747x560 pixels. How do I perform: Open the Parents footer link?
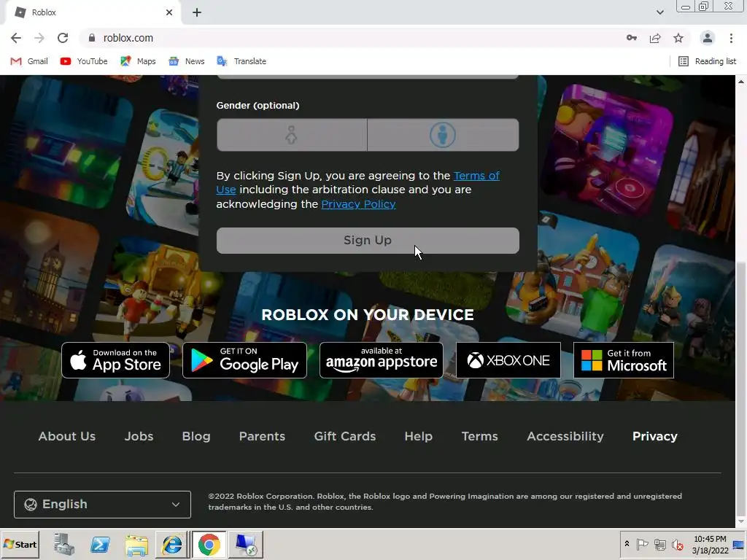(262, 436)
